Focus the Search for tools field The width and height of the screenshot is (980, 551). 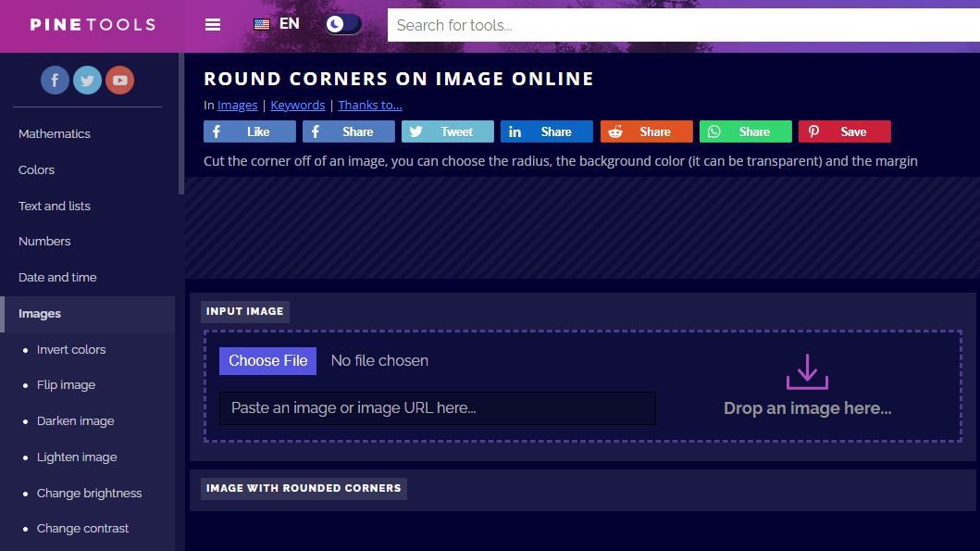684,25
